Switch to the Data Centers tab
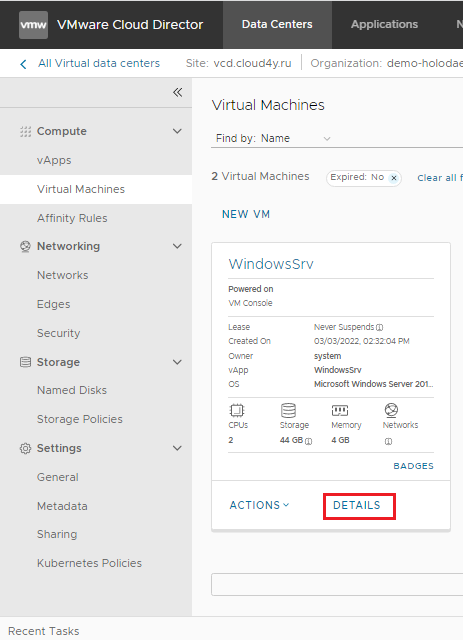The width and height of the screenshot is (463, 640). [x=277, y=24]
